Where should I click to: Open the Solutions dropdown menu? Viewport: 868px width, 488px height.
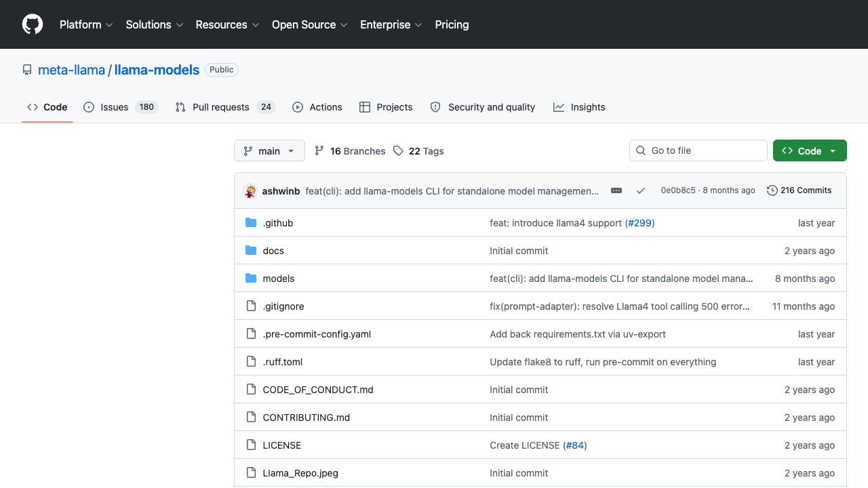[155, 24]
